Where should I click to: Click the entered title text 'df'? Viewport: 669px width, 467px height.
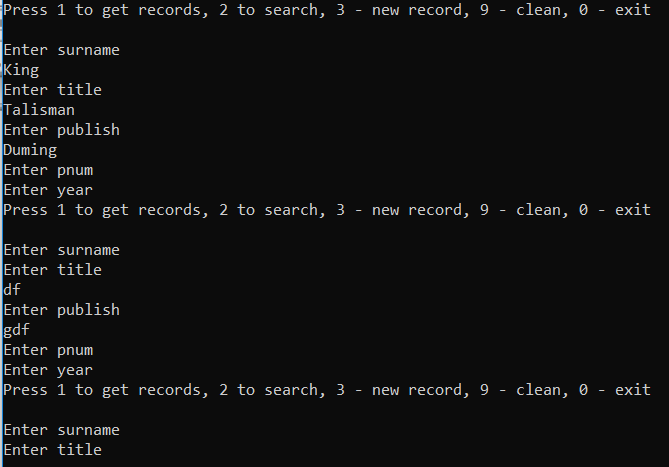coord(12,290)
